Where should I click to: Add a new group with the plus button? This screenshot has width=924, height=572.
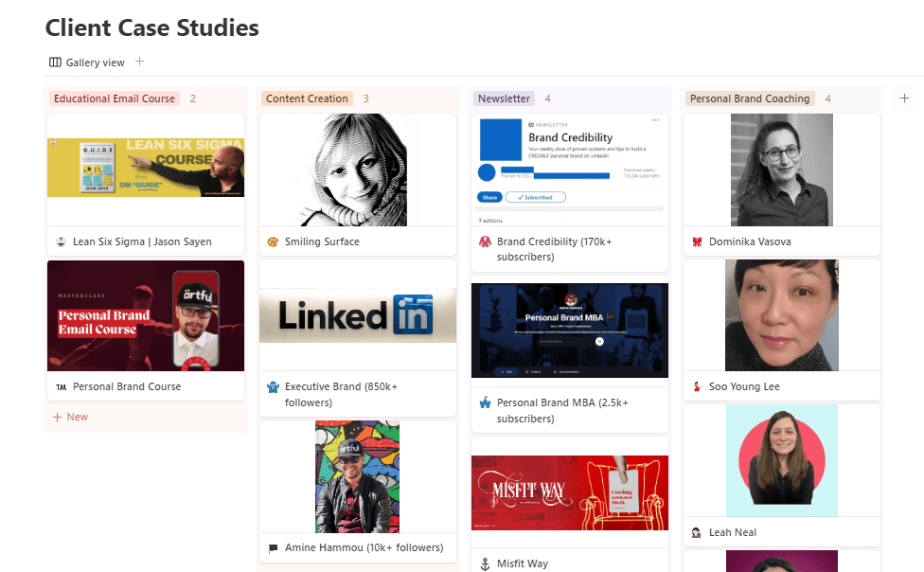(904, 98)
